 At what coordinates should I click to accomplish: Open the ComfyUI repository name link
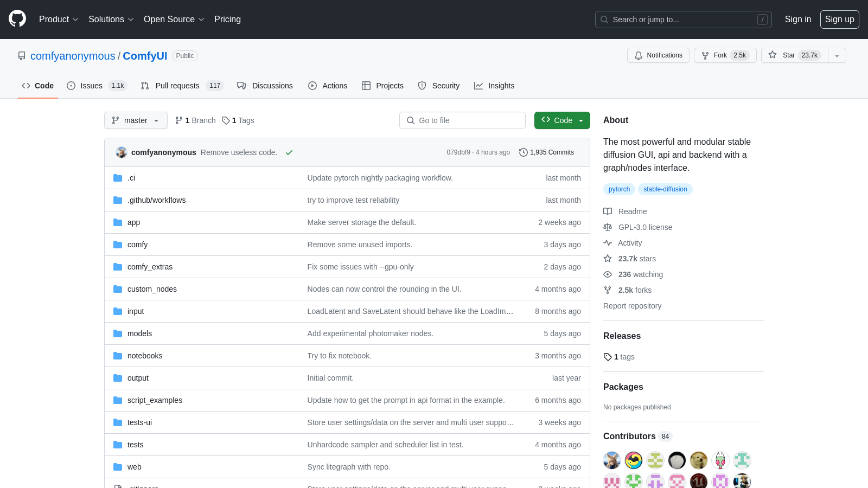[x=145, y=56]
